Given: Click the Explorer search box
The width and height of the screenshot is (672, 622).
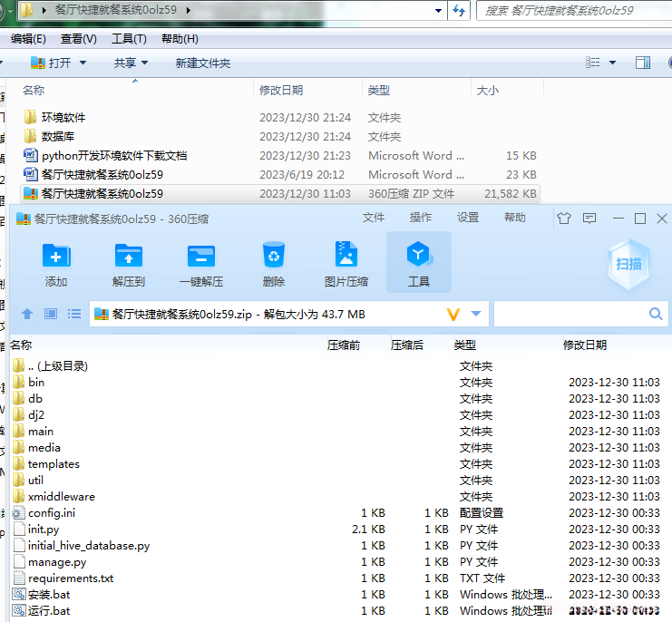Looking at the screenshot, I should pyautogui.click(x=574, y=10).
